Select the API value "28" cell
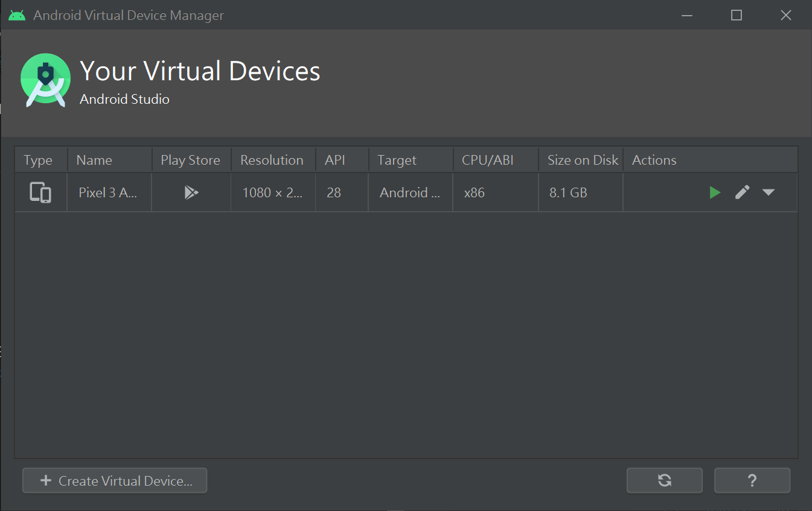Image resolution: width=812 pixels, height=511 pixels. [x=342, y=192]
